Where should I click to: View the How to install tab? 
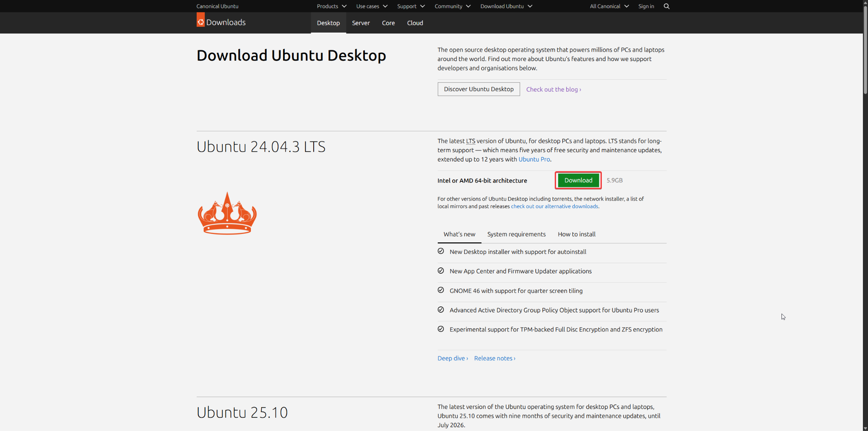[576, 234]
